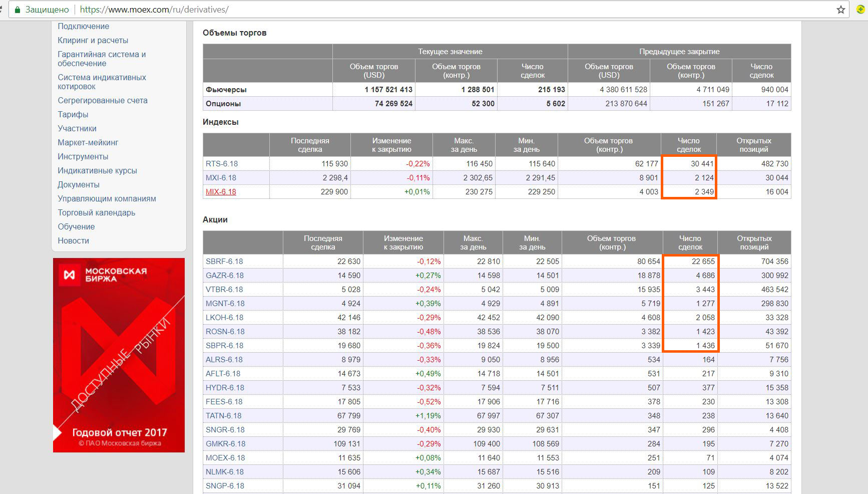Click the Акции section heading
The width and height of the screenshot is (868, 494).
[215, 219]
